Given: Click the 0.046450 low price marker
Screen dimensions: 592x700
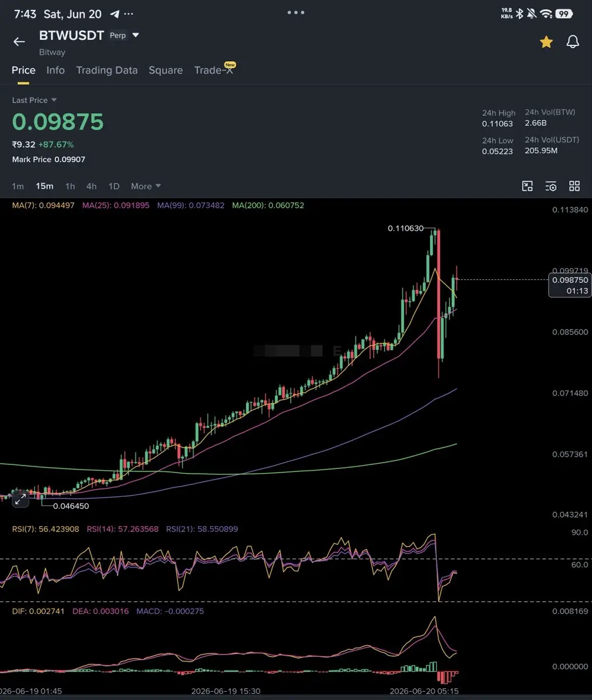Looking at the screenshot, I should 71,506.
